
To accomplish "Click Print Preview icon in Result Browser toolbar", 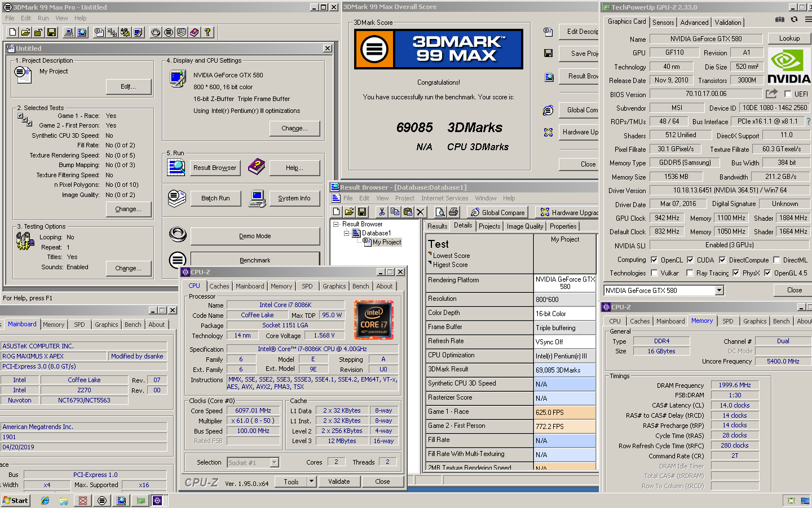I will tap(440, 212).
